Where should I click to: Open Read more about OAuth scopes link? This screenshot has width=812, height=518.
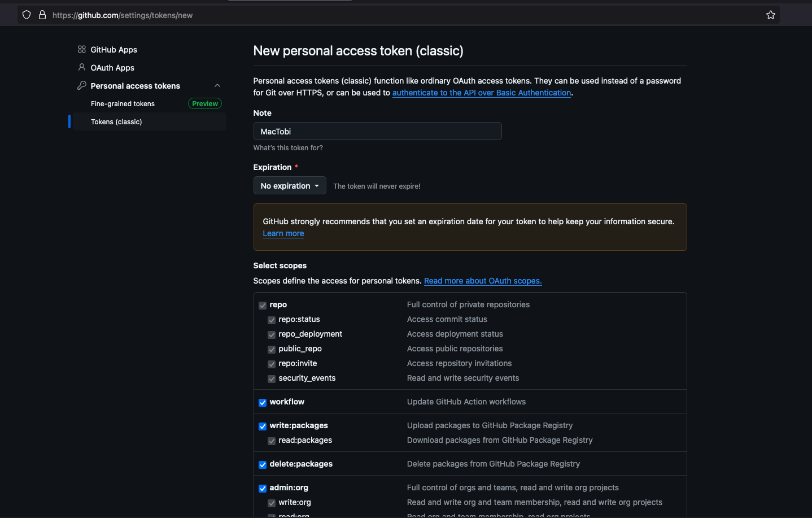[x=483, y=281]
